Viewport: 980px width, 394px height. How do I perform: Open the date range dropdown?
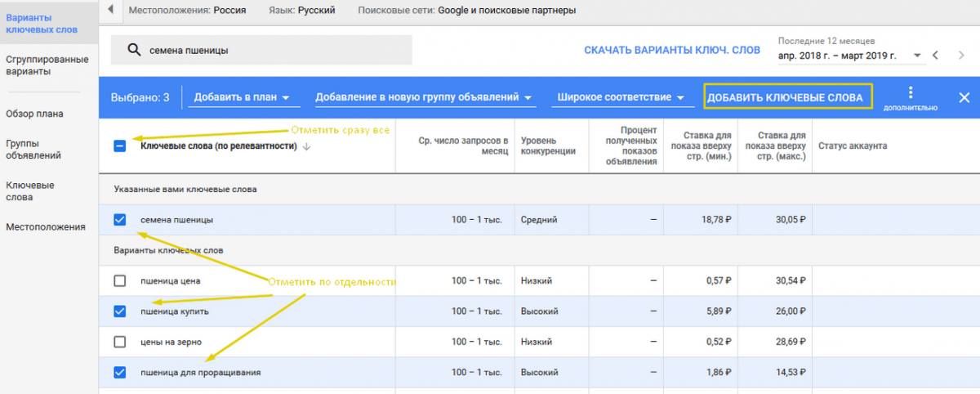(849, 56)
